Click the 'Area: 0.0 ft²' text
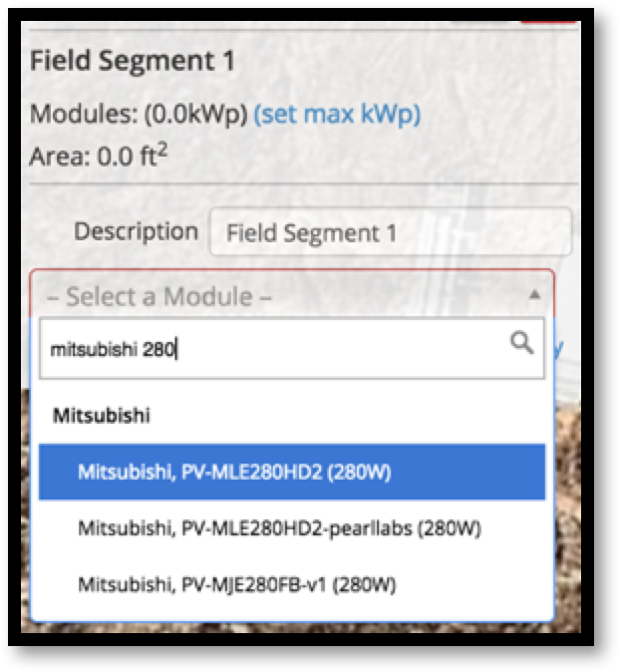Viewport: 620px width, 672px height. 99,155
